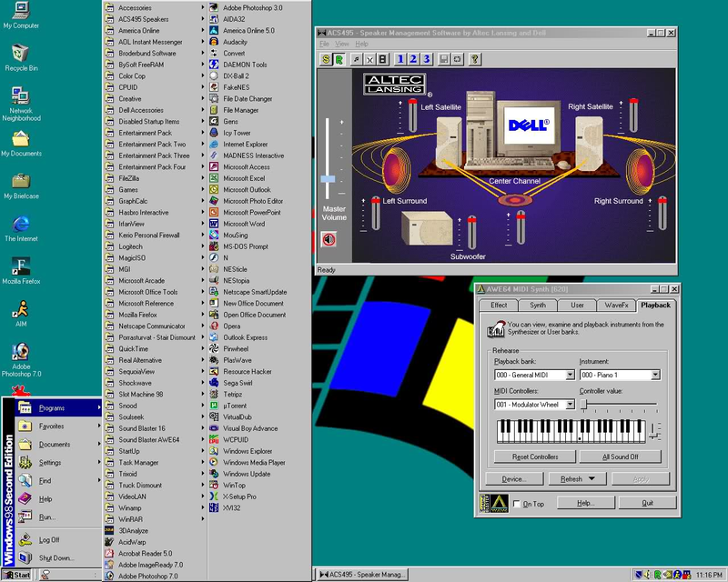
Task: Open the File menu in ACS495
Action: (324, 44)
